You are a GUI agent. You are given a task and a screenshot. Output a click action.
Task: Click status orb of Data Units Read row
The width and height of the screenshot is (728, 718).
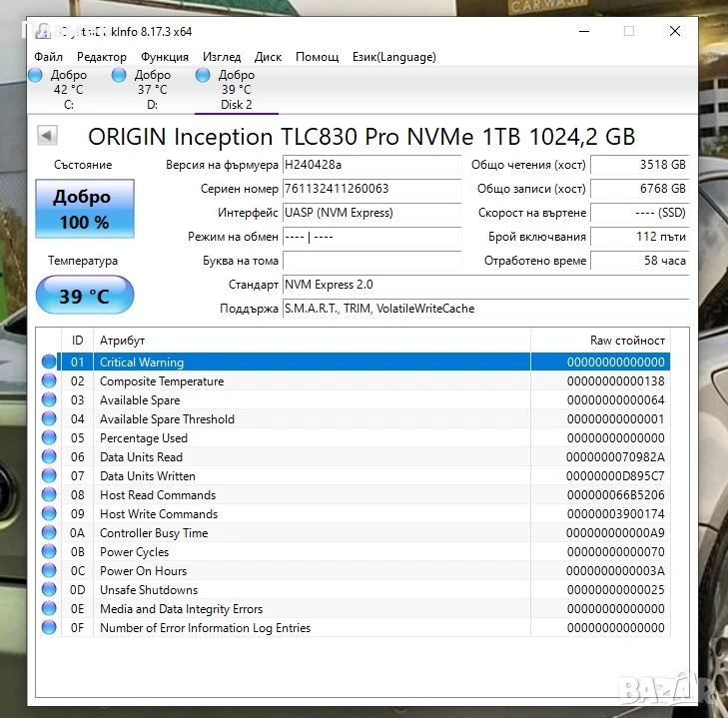click(x=49, y=456)
